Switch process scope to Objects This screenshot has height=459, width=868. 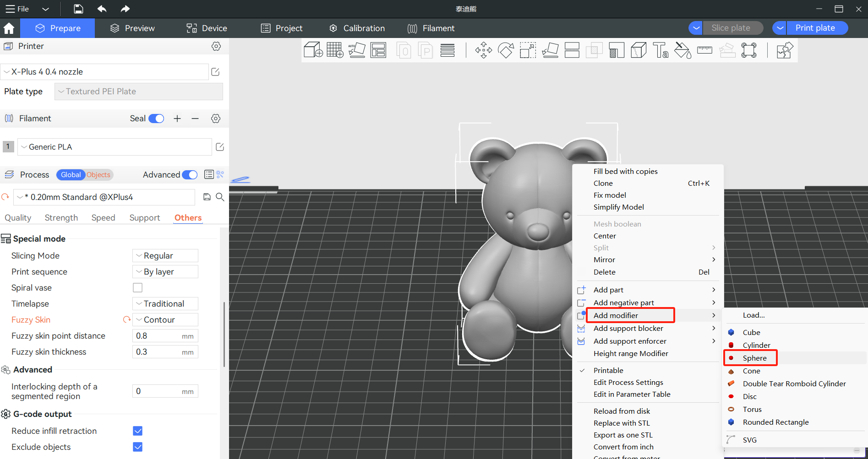tap(98, 175)
